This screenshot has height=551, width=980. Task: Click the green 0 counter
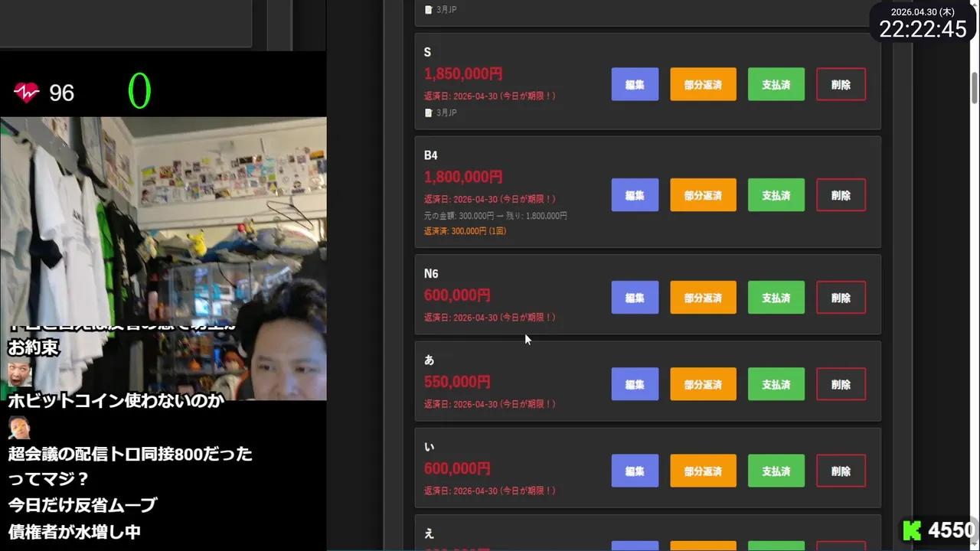[139, 90]
